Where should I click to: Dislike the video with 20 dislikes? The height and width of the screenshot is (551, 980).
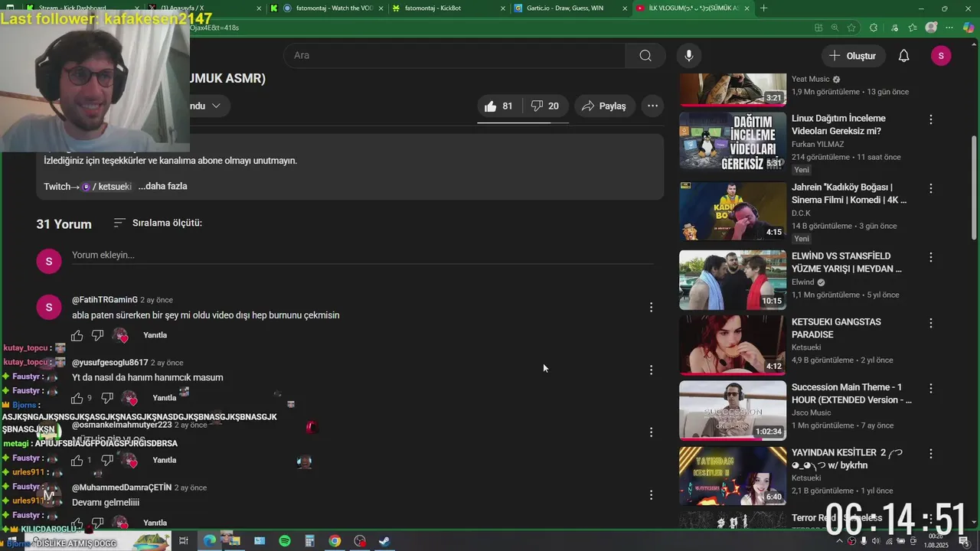tap(545, 106)
